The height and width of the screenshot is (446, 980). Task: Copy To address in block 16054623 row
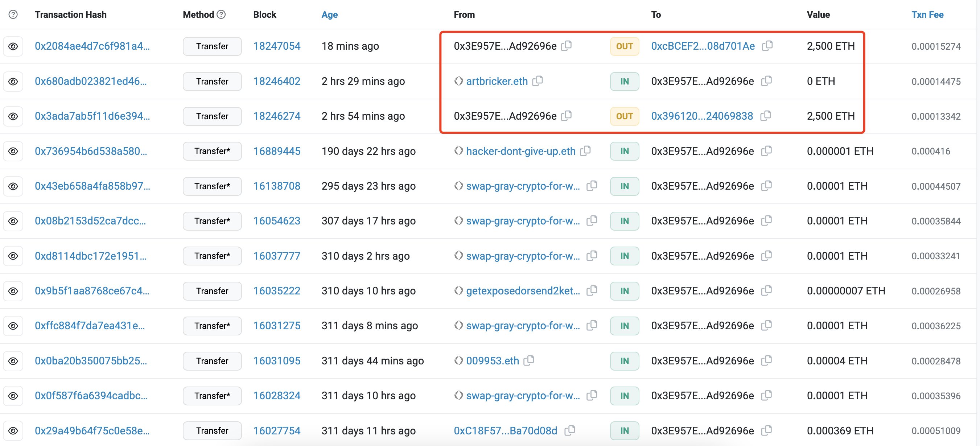(767, 220)
